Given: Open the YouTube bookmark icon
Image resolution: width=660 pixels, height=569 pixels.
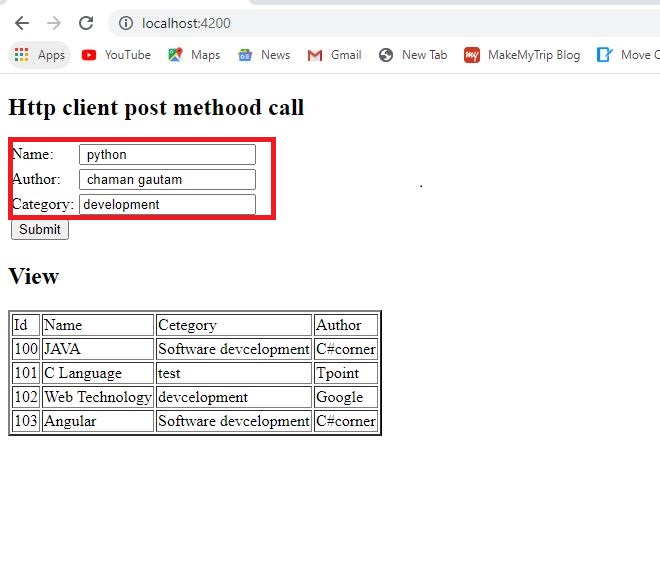Looking at the screenshot, I should click(x=89, y=55).
